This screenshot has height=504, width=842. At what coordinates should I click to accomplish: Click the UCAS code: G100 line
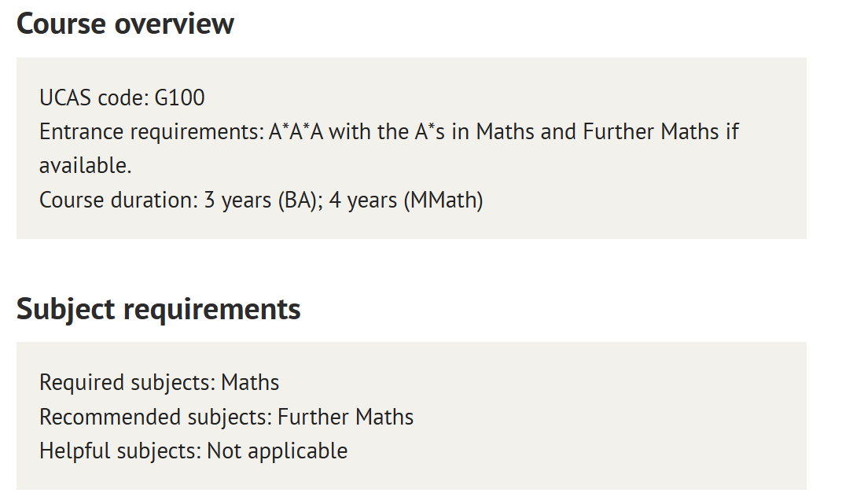(x=122, y=97)
